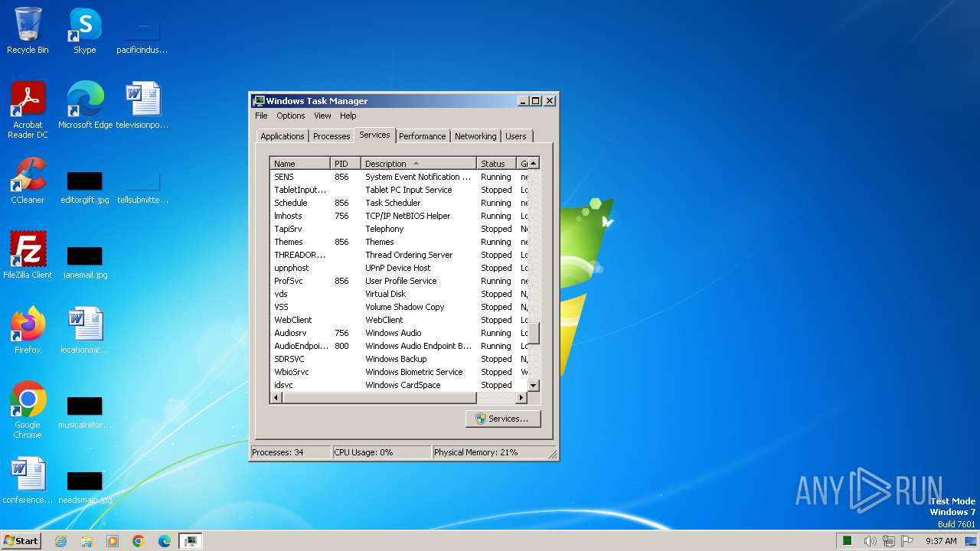The width and height of the screenshot is (980, 551).
Task: Select the WbioSrvc service row
Action: click(x=399, y=372)
